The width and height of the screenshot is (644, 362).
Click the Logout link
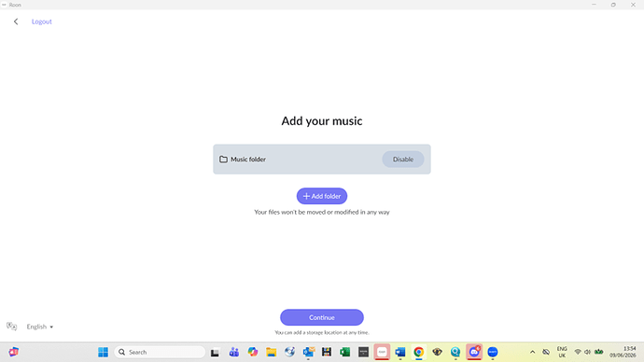point(41,21)
